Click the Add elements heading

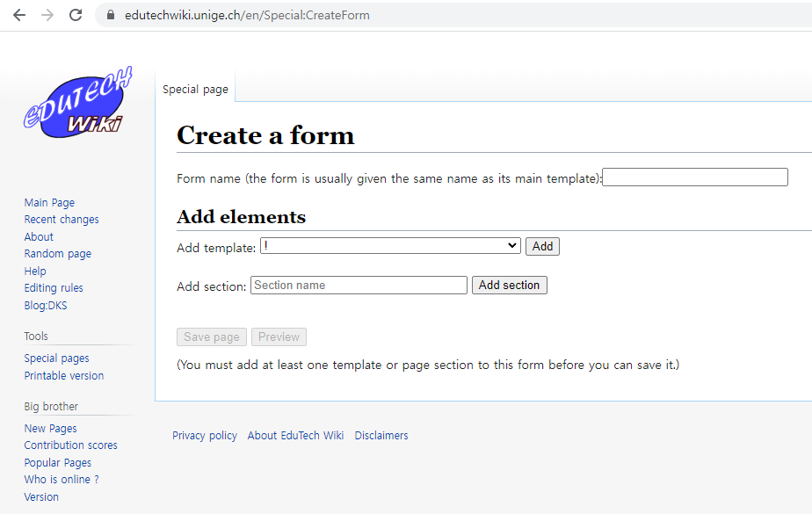click(x=242, y=217)
